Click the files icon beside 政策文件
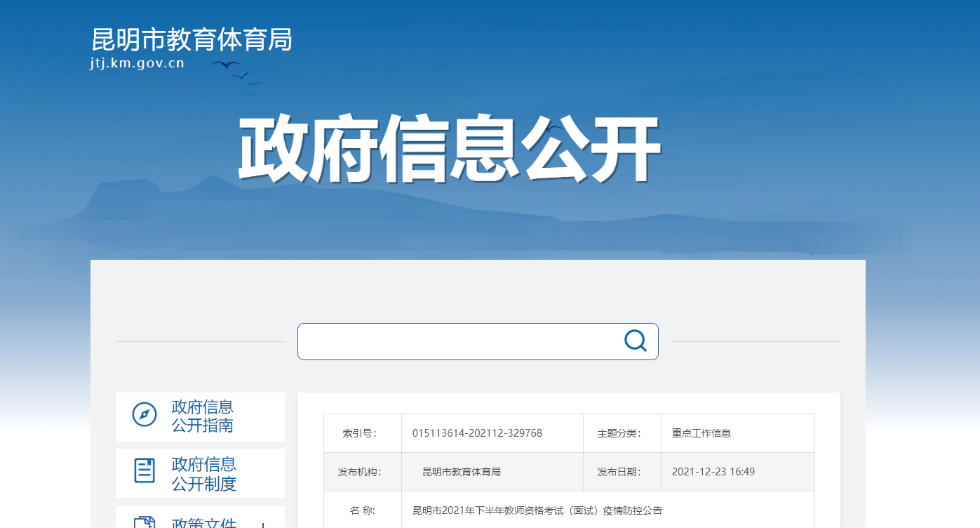 tap(145, 522)
